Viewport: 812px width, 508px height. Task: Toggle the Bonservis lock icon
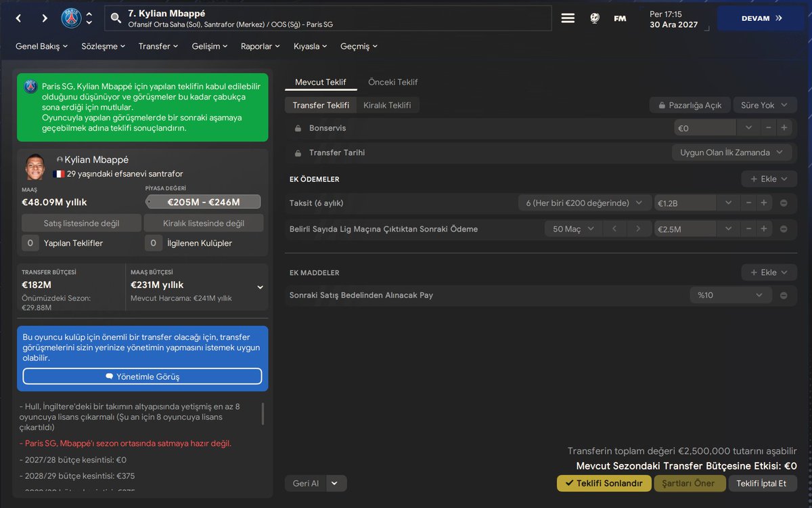298,128
